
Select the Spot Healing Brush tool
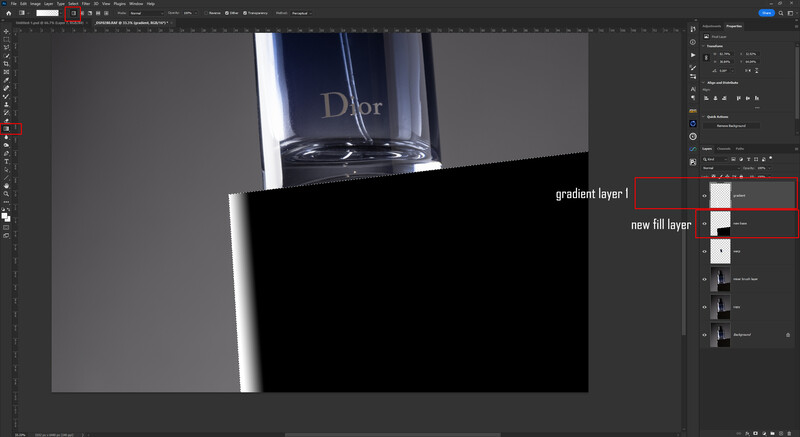[6, 88]
